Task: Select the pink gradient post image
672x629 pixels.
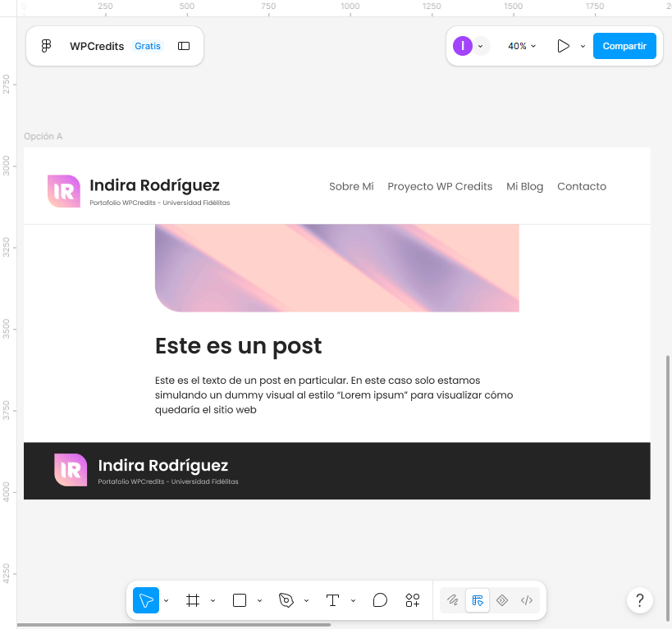Action: pyautogui.click(x=337, y=268)
